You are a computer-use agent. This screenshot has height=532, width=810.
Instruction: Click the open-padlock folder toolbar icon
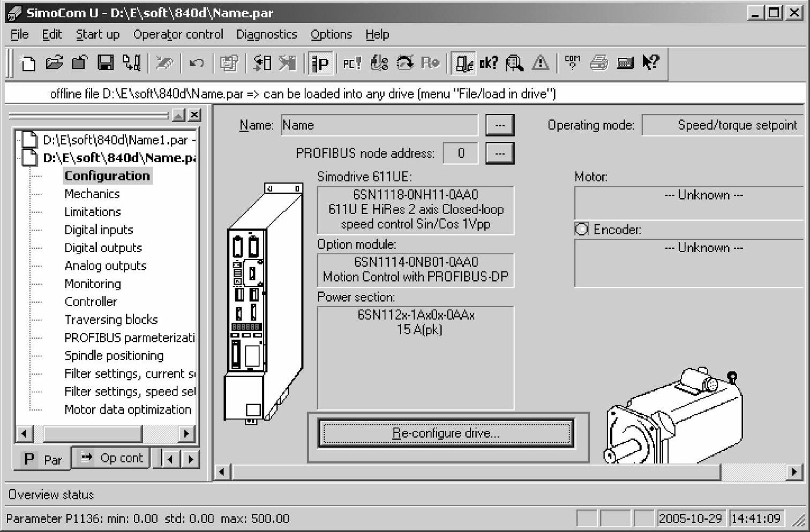tap(79, 63)
